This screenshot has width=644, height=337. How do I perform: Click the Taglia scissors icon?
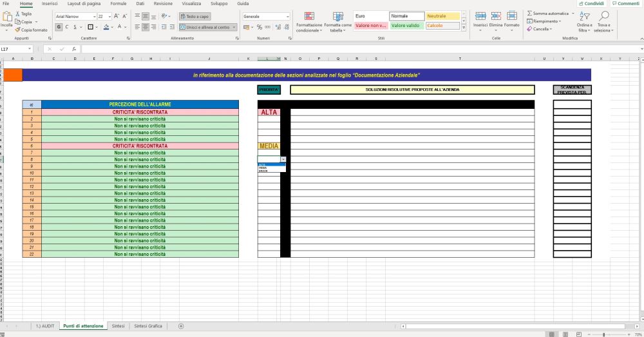[x=17, y=14]
